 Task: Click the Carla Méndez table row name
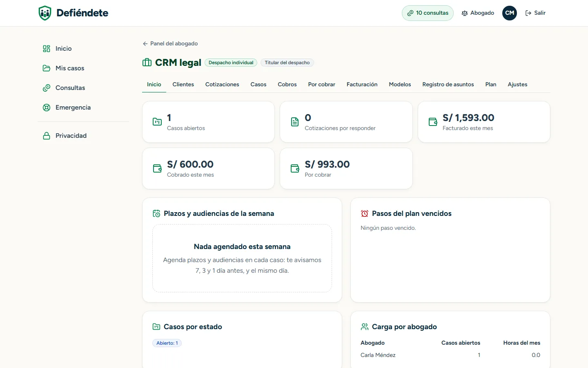click(x=378, y=355)
